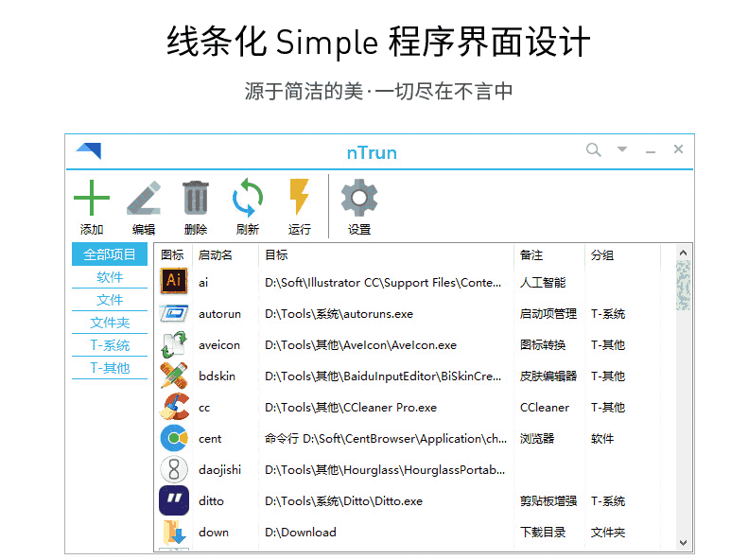Select the launch name 'down'
This screenshot has width=731, height=560.
(214, 533)
